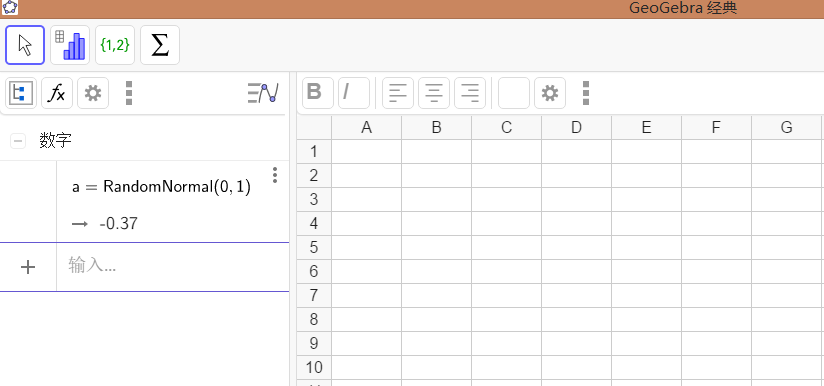Select spreadsheet column G header
The width and height of the screenshot is (824, 386).
click(786, 128)
